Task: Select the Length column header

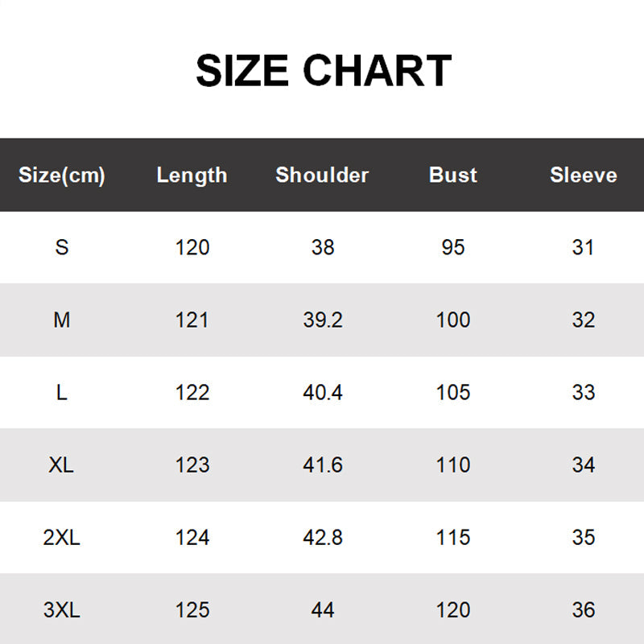Action: click(192, 175)
